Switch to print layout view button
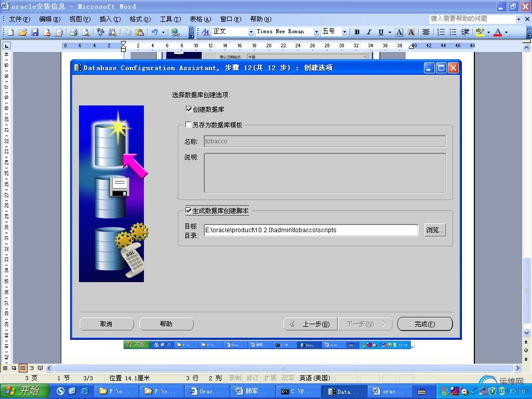The width and height of the screenshot is (532, 399). (x=23, y=368)
